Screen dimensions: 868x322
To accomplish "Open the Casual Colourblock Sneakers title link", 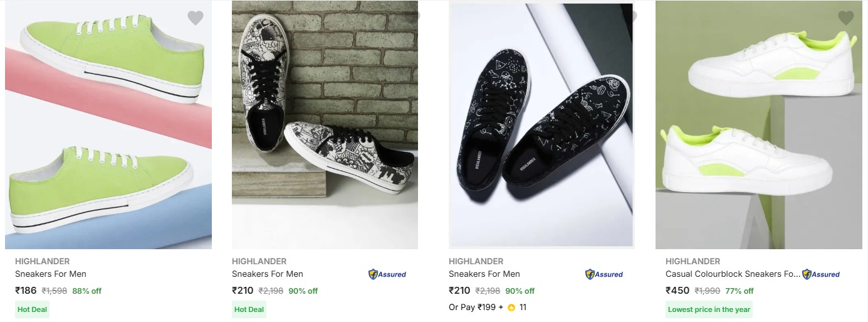I will [733, 274].
